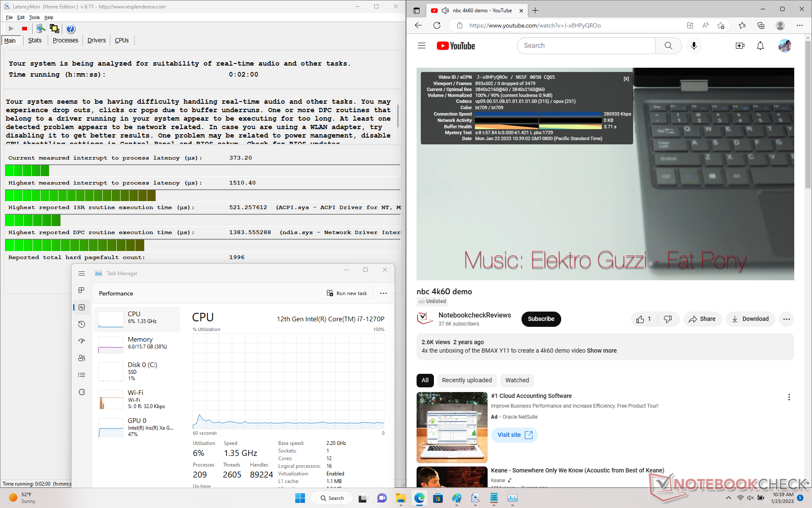Open more options beside Run new task
The height and width of the screenshot is (508, 812).
pyautogui.click(x=383, y=293)
